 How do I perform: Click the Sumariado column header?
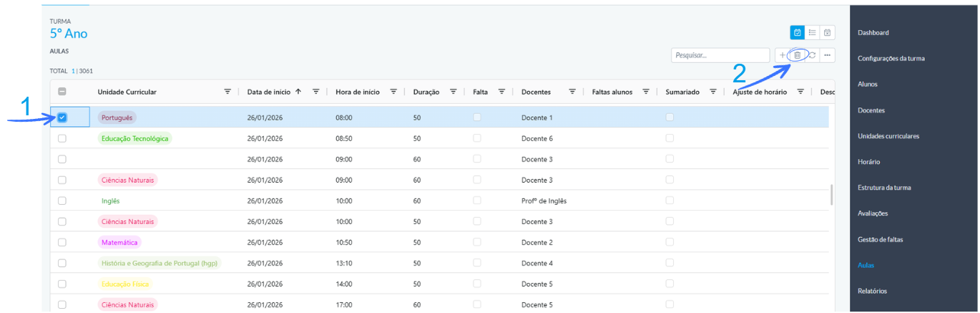click(682, 92)
